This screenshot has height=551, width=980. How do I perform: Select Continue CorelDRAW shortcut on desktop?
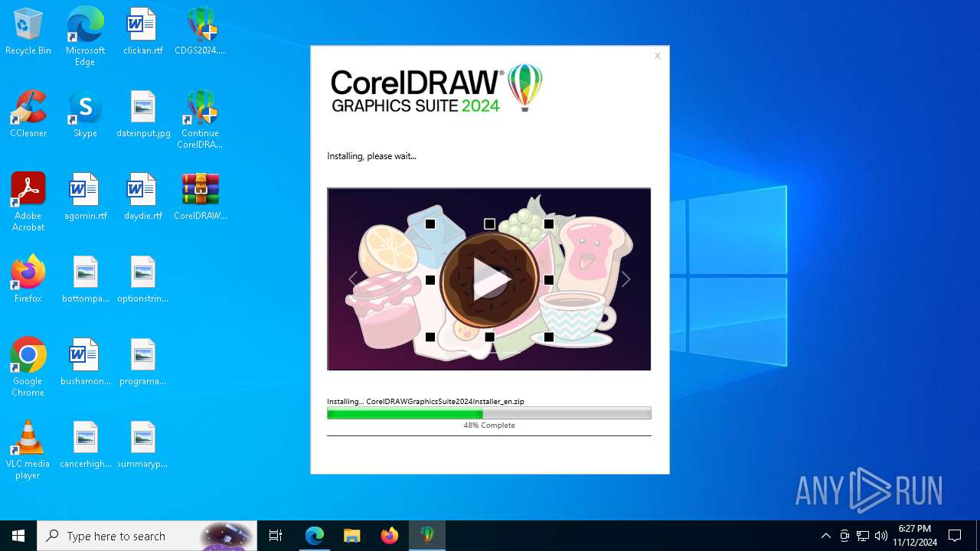click(200, 119)
